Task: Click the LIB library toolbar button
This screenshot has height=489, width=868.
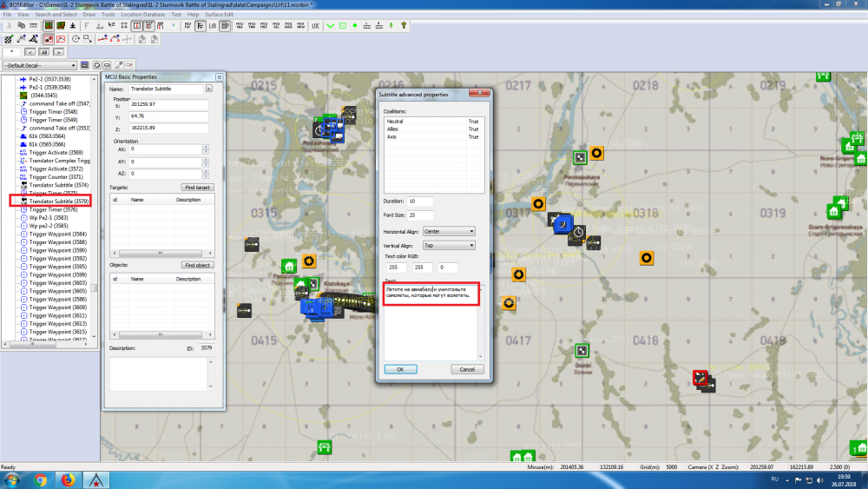Action: [211, 26]
